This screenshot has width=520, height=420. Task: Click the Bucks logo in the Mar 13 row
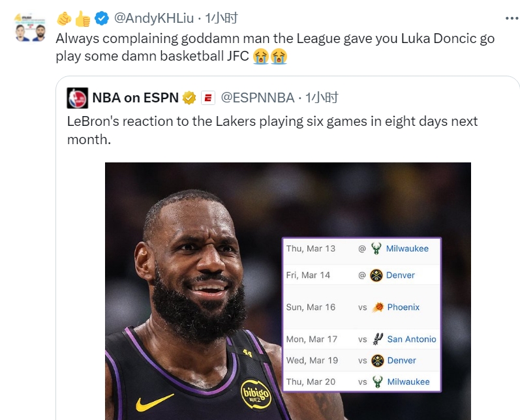click(376, 248)
